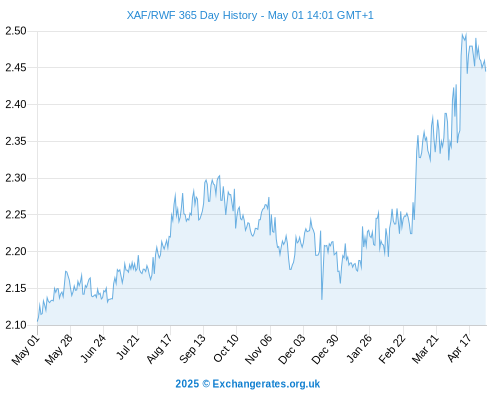The width and height of the screenshot is (495, 400).
Task: Click the Nov 06 x-axis label
Action: (258, 349)
